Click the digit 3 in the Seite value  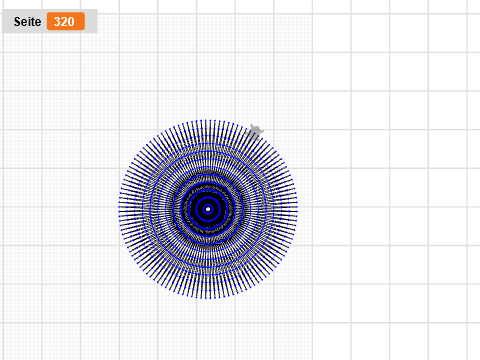click(x=57, y=22)
